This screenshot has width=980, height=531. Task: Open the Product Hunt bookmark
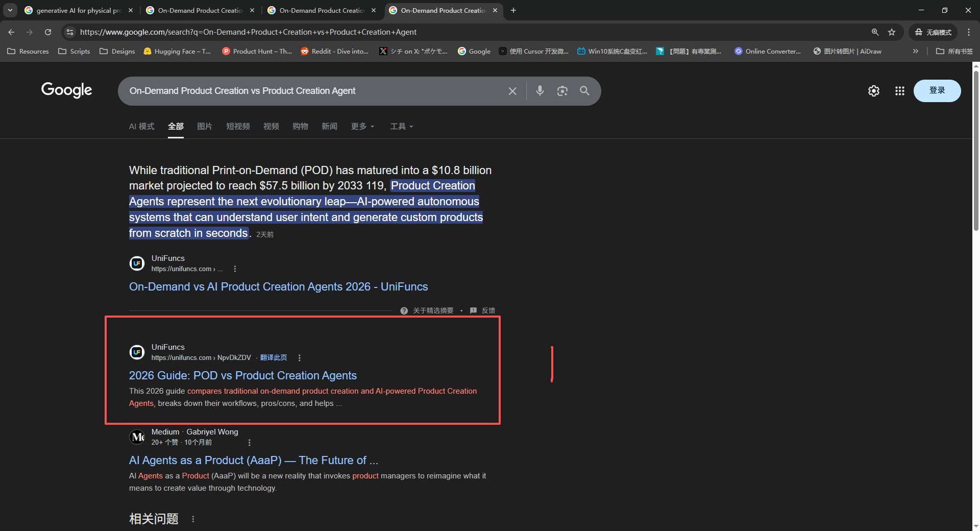[257, 51]
